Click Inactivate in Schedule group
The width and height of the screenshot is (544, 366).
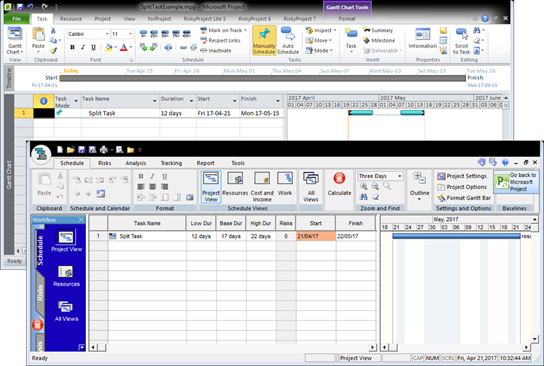pyautogui.click(x=216, y=51)
